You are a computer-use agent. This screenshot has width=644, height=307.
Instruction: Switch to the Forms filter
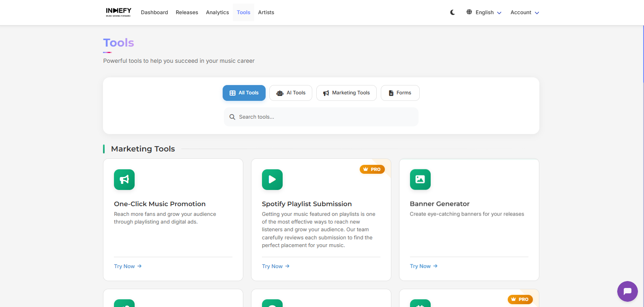pyautogui.click(x=400, y=93)
